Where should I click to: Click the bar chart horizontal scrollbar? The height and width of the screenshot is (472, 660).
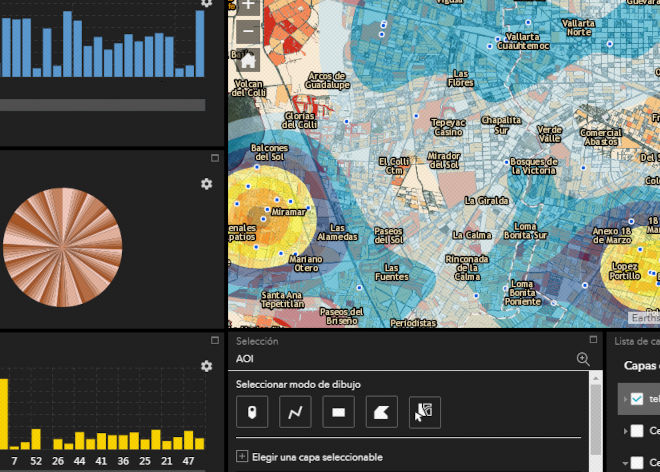[102, 105]
